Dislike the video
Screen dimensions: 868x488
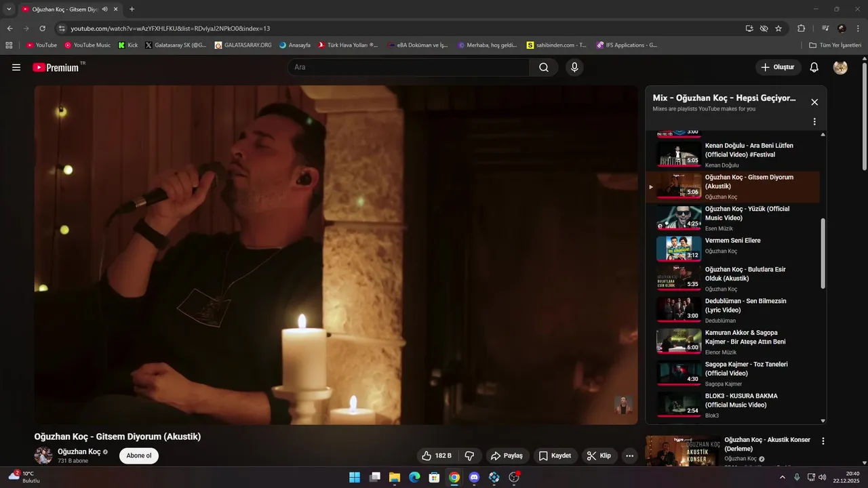tap(469, 455)
